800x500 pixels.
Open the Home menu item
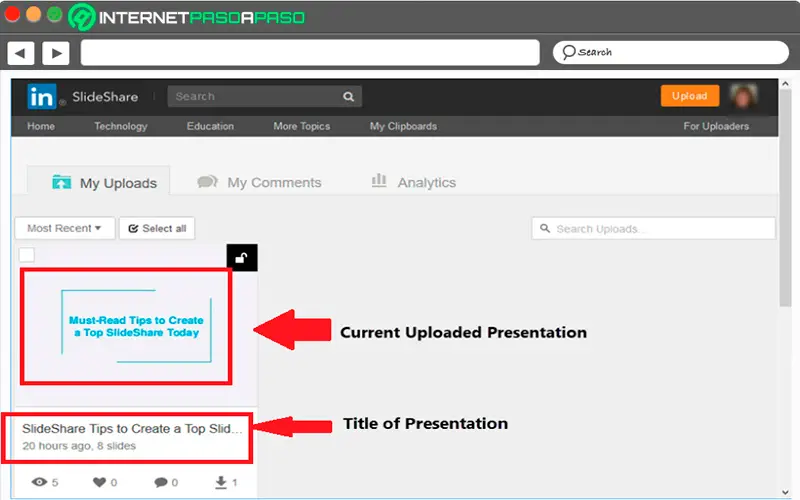(x=41, y=126)
